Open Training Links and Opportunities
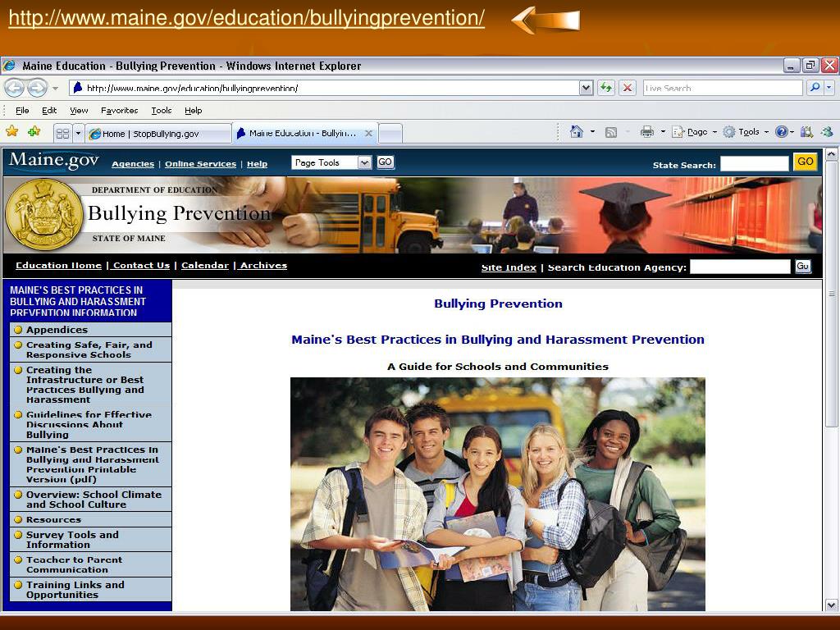840x630 pixels. [91, 590]
